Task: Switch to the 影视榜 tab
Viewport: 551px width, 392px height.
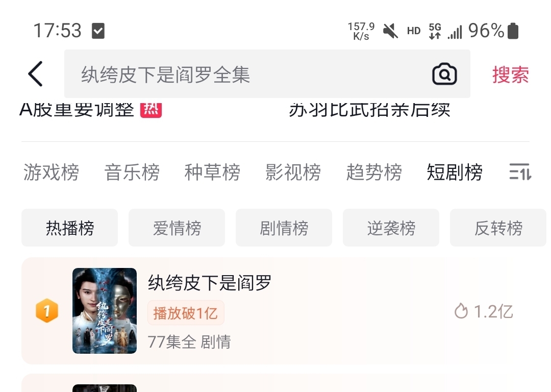Action: [x=293, y=172]
